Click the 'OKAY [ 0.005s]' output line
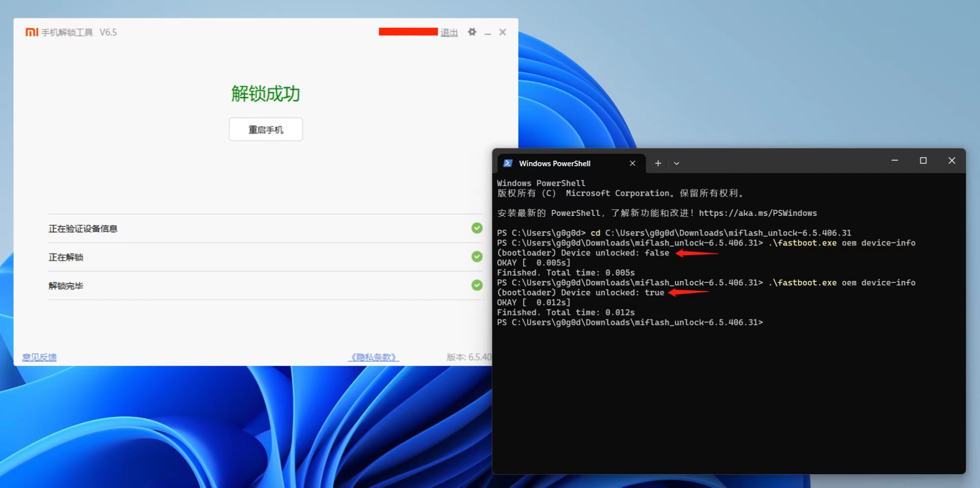 click(x=534, y=263)
